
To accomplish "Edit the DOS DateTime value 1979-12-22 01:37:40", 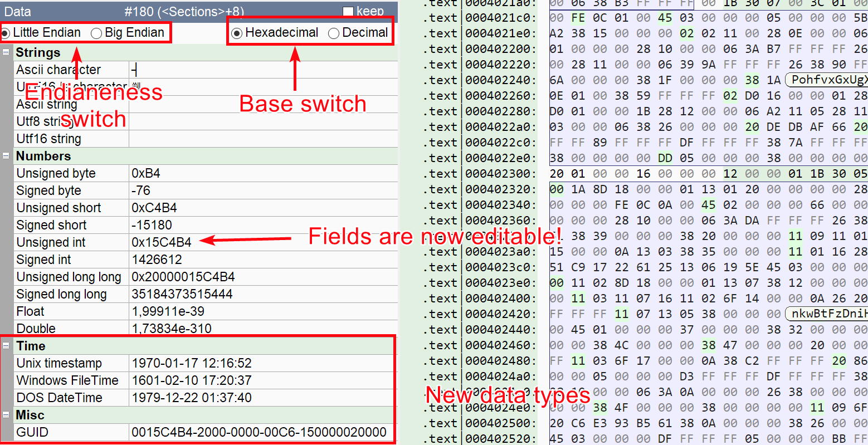I will [x=263, y=398].
